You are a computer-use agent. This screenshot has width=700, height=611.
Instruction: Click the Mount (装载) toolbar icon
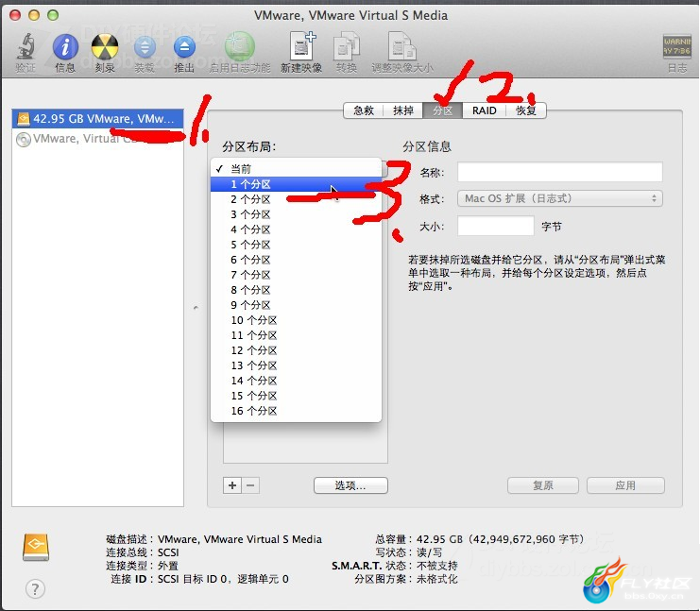145,46
